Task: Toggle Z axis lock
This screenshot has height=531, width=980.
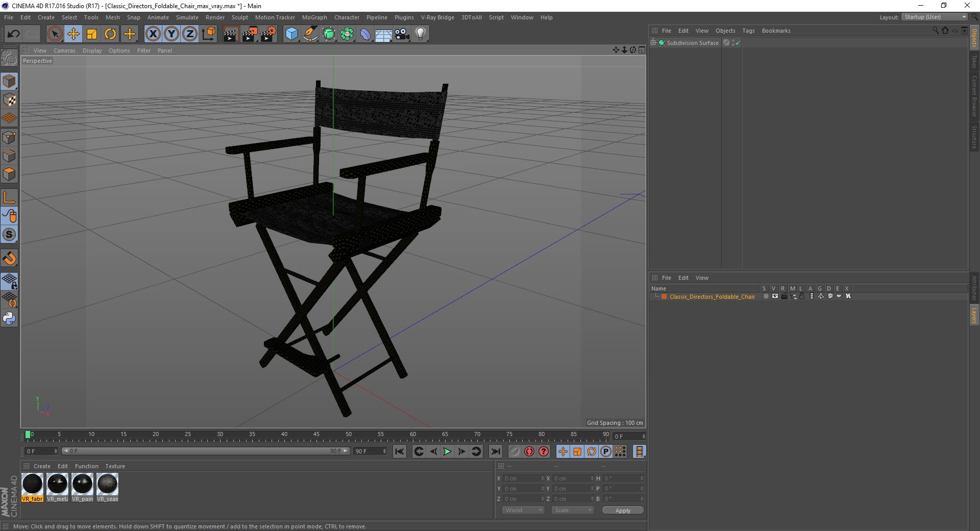Action: [x=190, y=34]
